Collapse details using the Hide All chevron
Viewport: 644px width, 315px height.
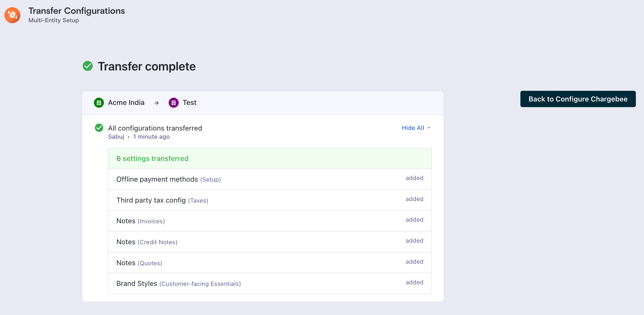(429, 128)
